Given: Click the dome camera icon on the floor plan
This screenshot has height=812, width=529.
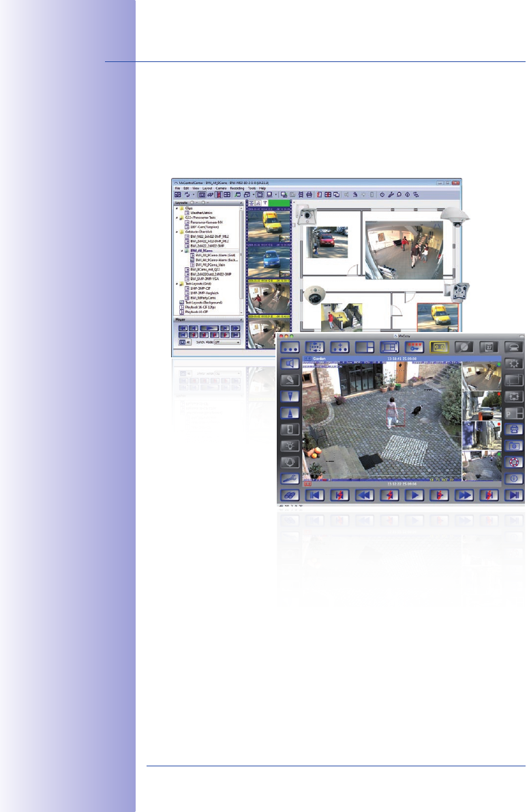Looking at the screenshot, I should pyautogui.click(x=314, y=295).
